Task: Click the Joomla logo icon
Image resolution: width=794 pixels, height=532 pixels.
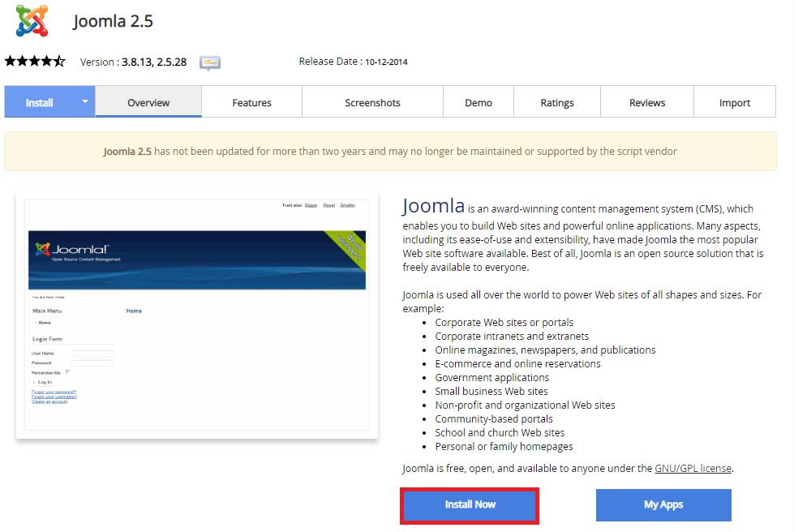Action: [31, 20]
